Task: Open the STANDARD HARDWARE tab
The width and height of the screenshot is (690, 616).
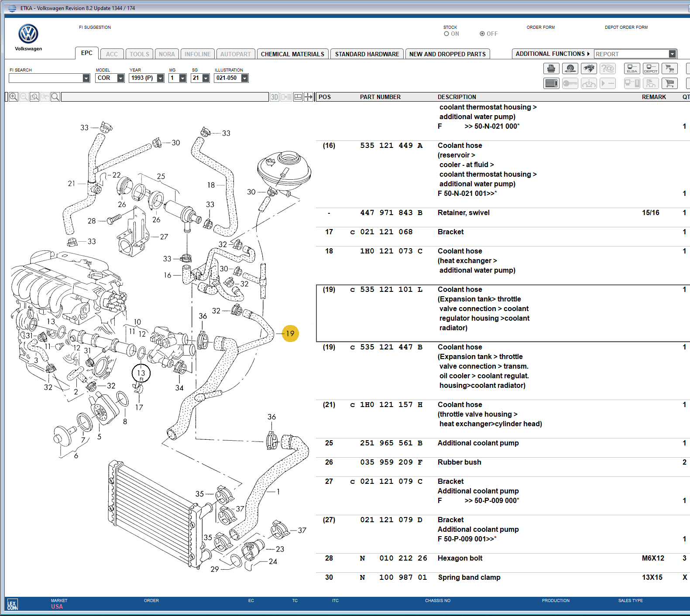Action: click(367, 54)
